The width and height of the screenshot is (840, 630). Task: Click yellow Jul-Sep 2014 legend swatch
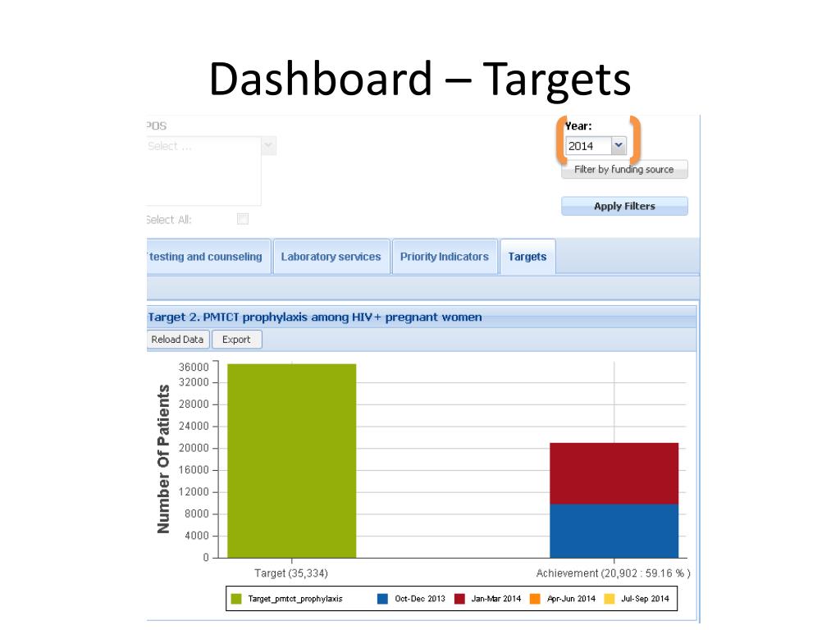(x=609, y=599)
